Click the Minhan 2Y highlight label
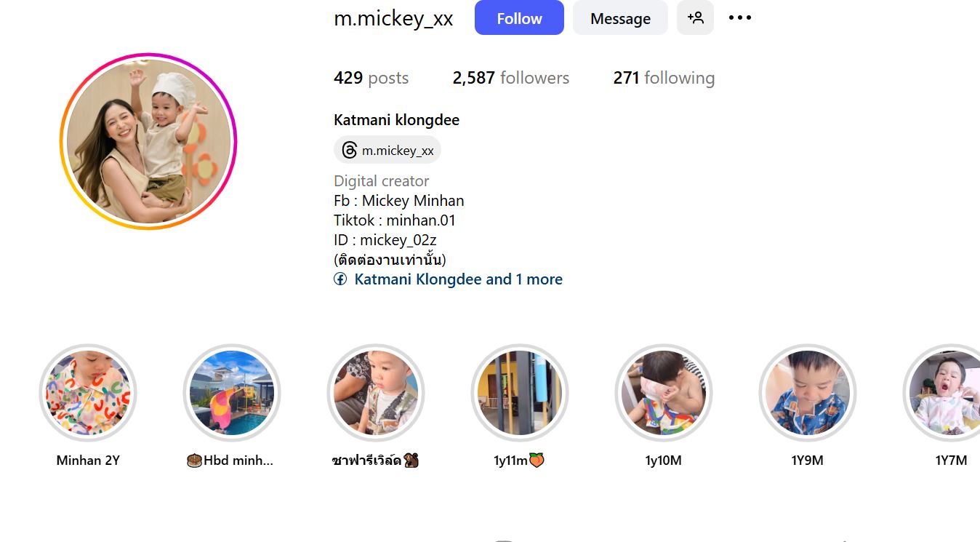The height and width of the screenshot is (542, 980). click(x=88, y=461)
